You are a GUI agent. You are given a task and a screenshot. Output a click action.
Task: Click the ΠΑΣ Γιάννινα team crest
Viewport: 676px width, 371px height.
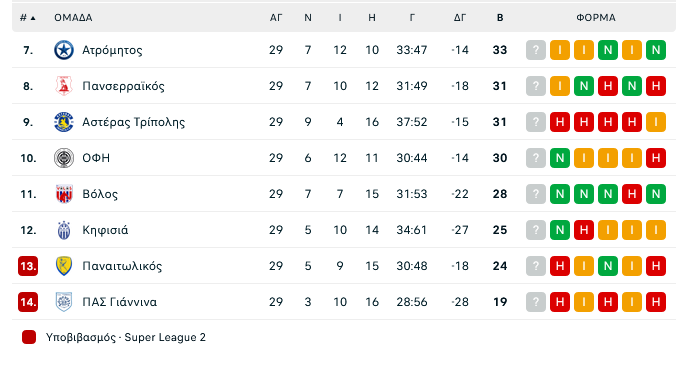pyautogui.click(x=64, y=302)
